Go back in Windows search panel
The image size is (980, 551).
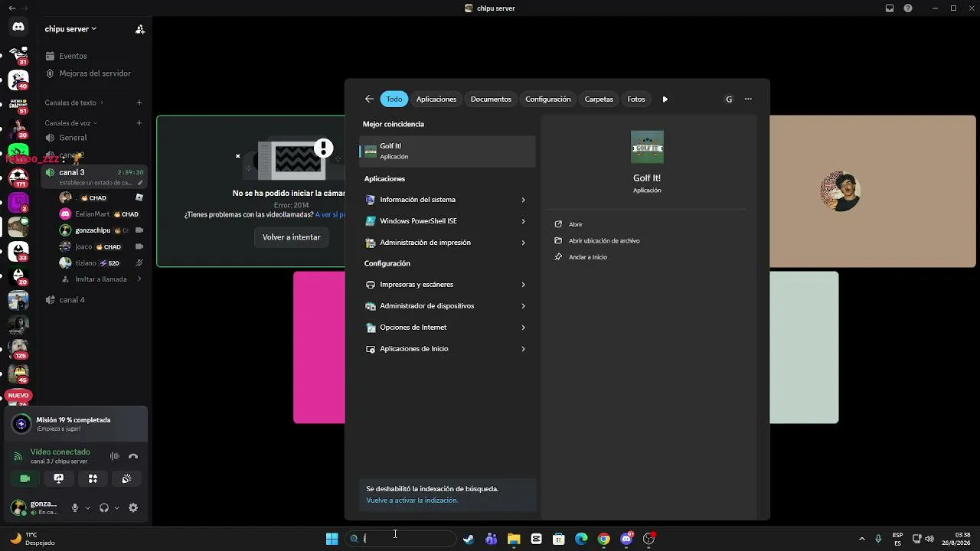[369, 99]
